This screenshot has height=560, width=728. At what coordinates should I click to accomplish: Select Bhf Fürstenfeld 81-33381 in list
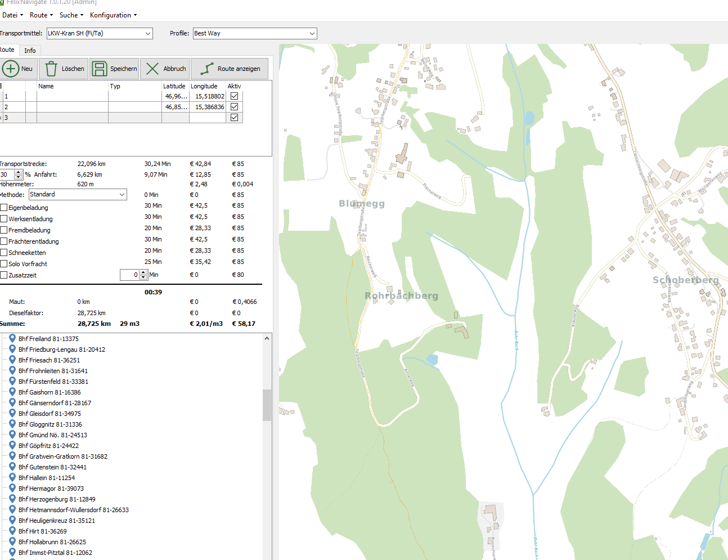click(53, 382)
